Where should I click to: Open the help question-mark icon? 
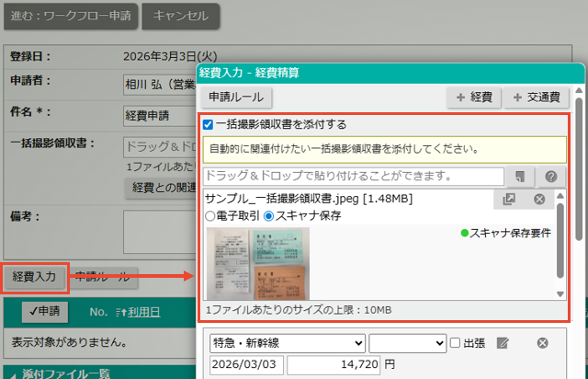pyautogui.click(x=550, y=177)
